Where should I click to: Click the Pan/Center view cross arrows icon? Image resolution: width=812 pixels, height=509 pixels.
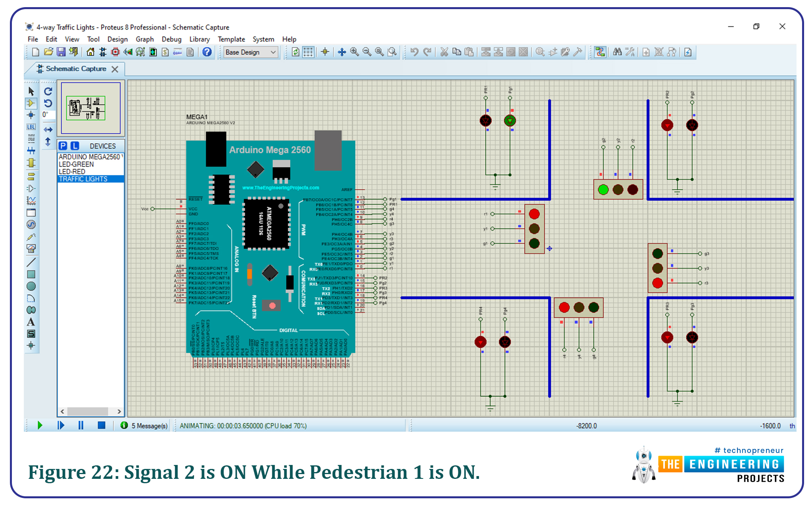tap(342, 52)
